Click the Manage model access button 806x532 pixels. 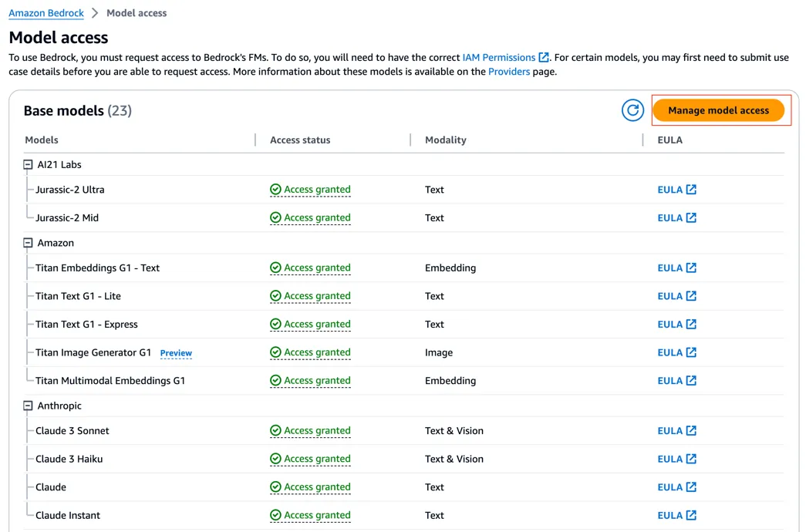click(x=718, y=110)
